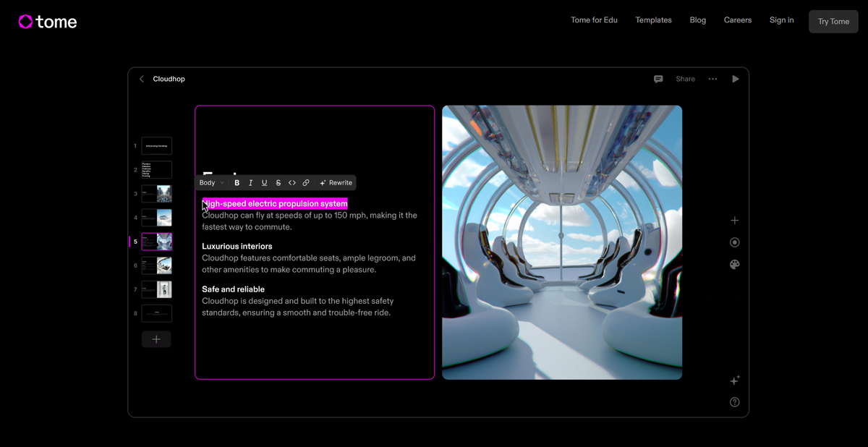Open the three-dot more options menu

712,79
